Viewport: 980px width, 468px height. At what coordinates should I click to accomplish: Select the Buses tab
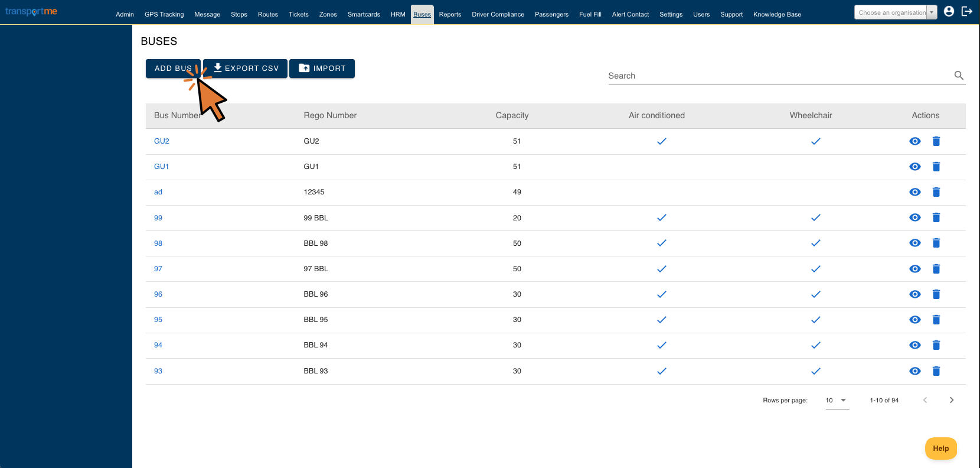click(x=422, y=14)
